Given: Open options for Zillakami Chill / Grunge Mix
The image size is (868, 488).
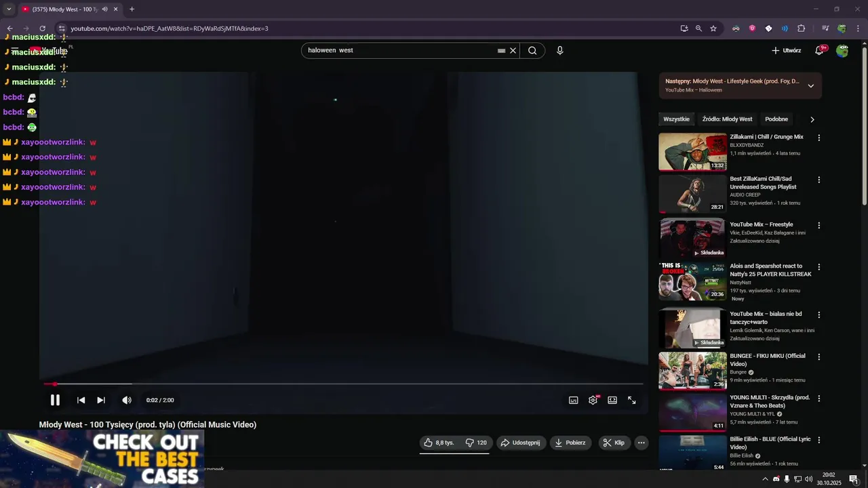Looking at the screenshot, I should click(x=818, y=138).
